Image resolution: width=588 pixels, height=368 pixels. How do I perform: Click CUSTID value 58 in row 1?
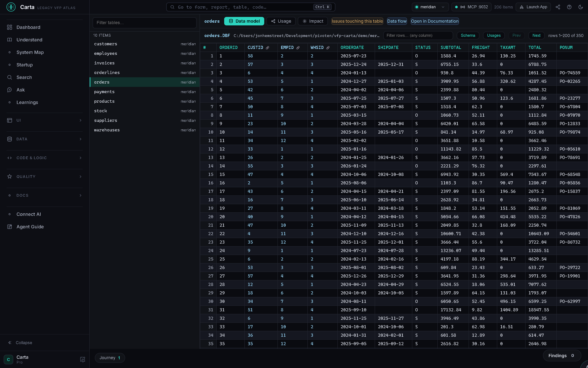(250, 56)
